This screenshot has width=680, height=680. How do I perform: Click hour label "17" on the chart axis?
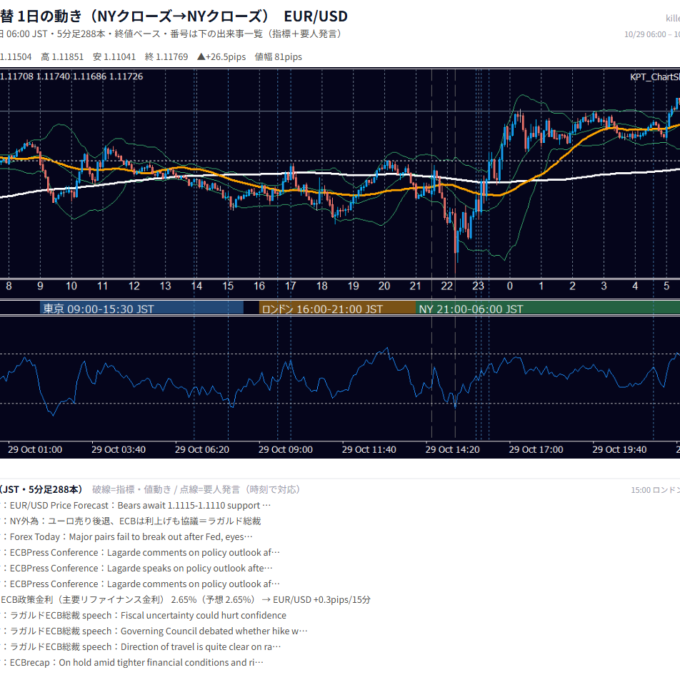click(x=290, y=286)
